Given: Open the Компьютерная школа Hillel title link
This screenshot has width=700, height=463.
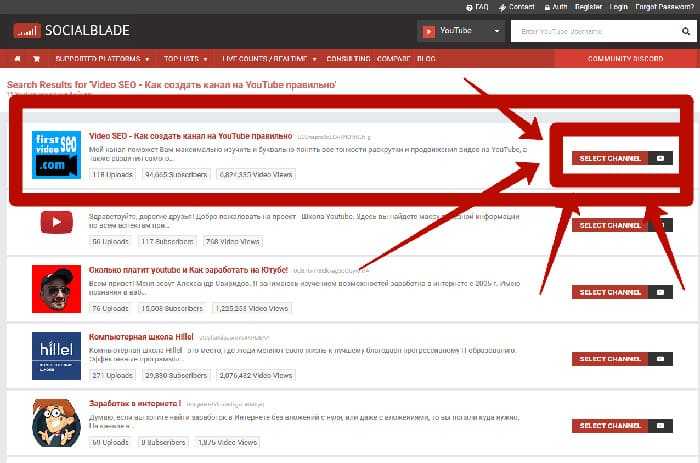Looking at the screenshot, I should point(141,337).
